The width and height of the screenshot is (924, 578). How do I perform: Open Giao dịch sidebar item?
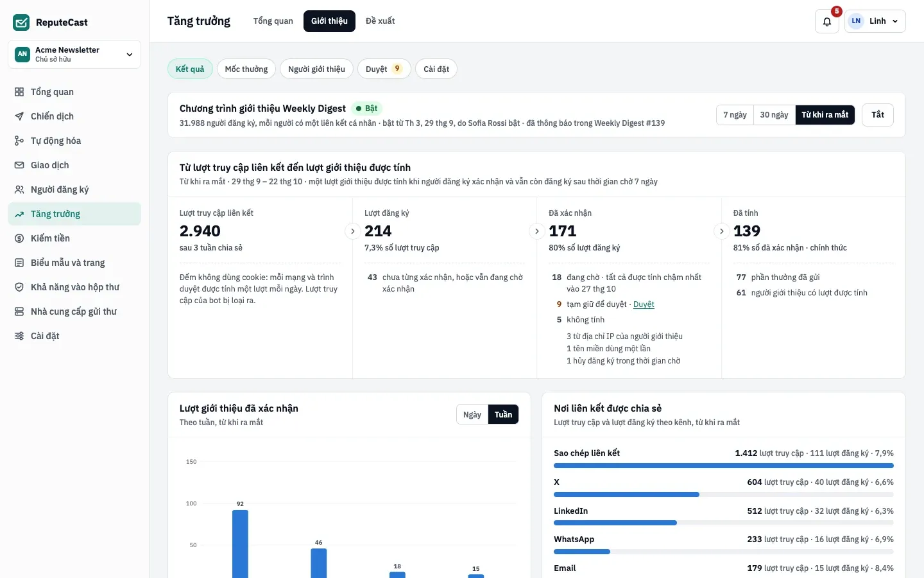tap(74, 165)
